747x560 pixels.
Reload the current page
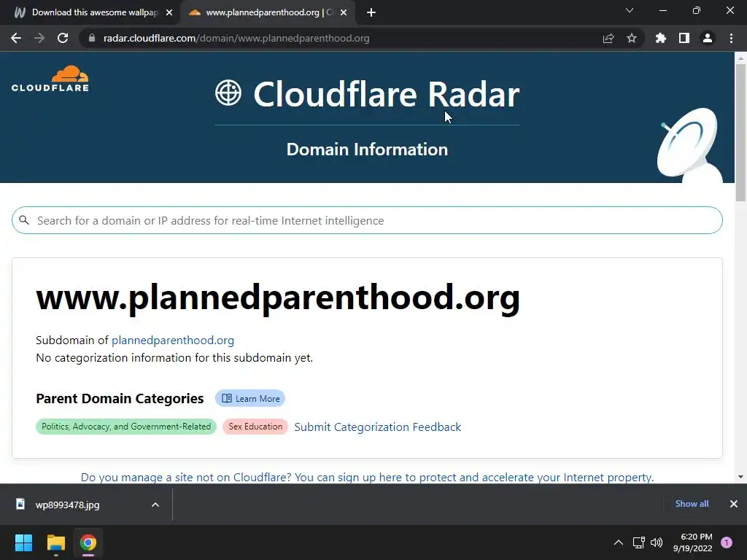click(x=63, y=38)
